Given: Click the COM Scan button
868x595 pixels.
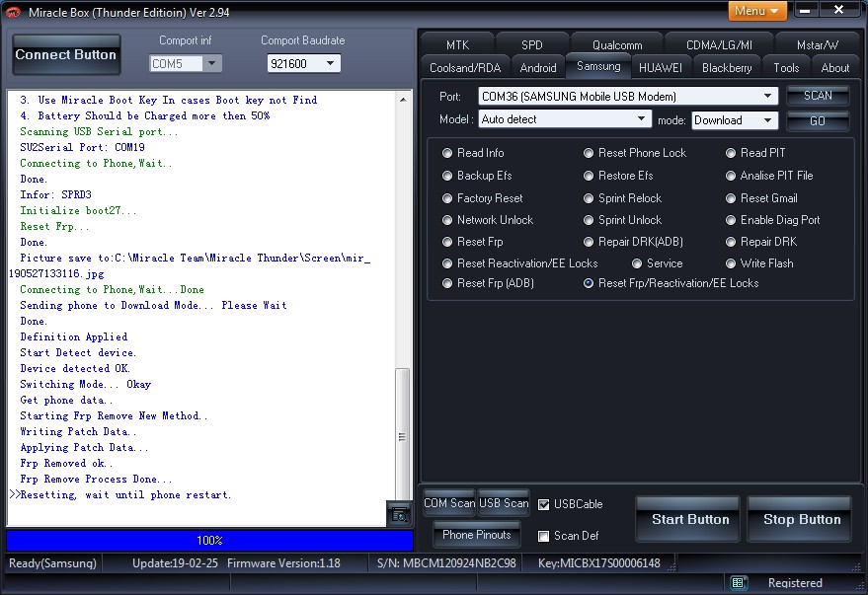Looking at the screenshot, I should tap(449, 503).
